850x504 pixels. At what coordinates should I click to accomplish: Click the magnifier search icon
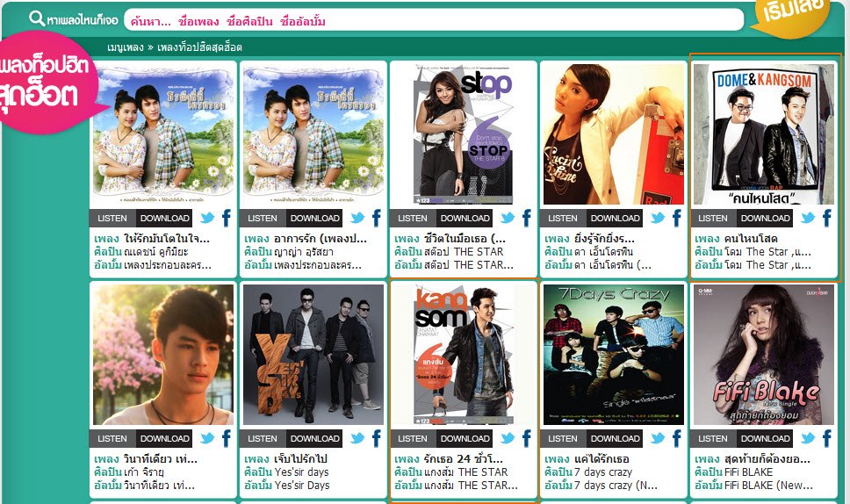(x=37, y=19)
